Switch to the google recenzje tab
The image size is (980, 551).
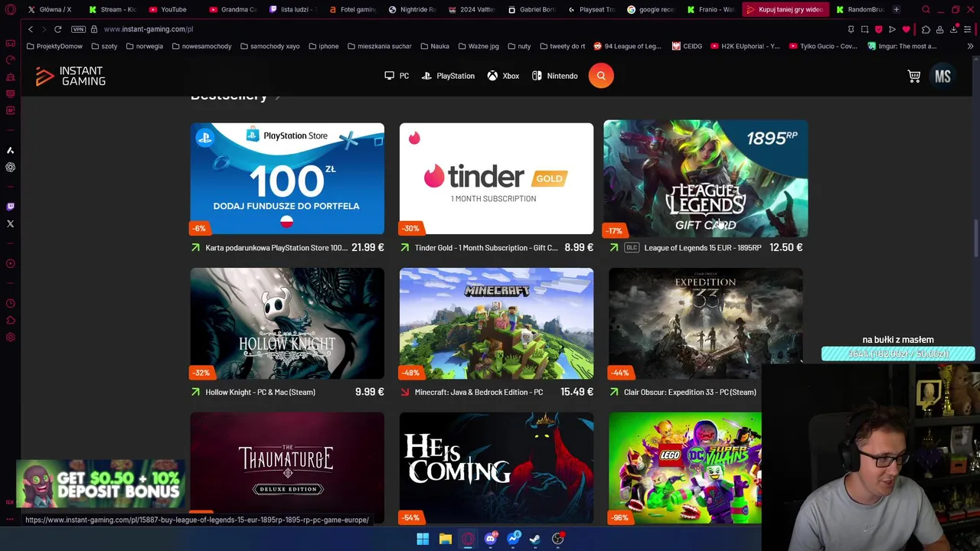(x=650, y=10)
